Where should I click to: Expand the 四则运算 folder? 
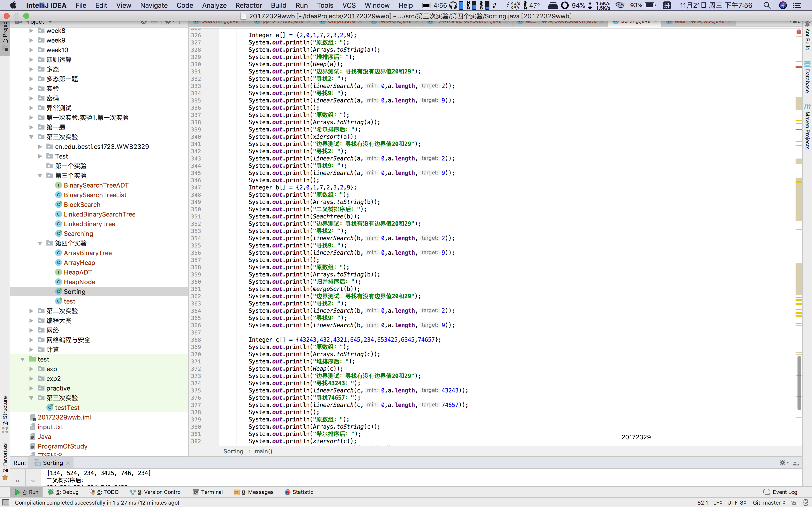point(31,60)
